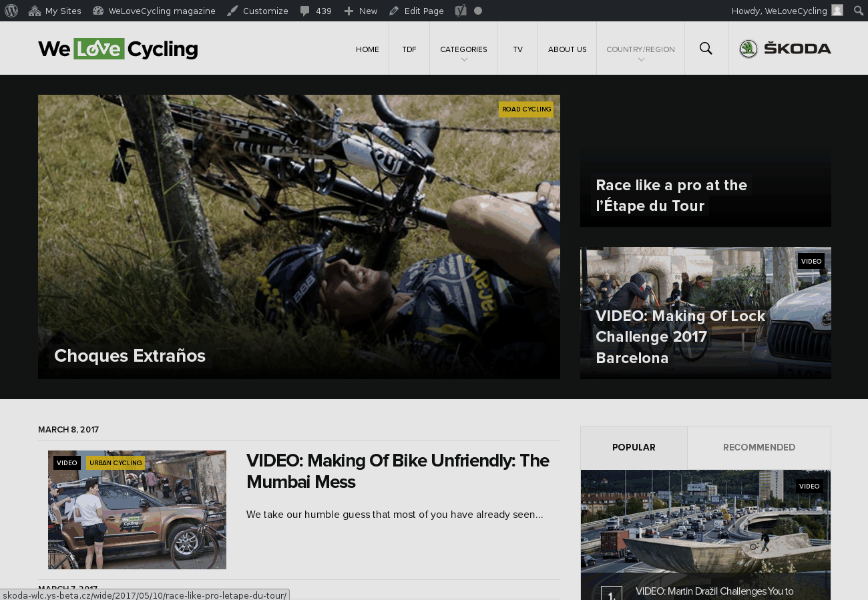Image resolution: width=868 pixels, height=600 pixels.
Task: Select the POPULAR tab
Action: point(634,448)
